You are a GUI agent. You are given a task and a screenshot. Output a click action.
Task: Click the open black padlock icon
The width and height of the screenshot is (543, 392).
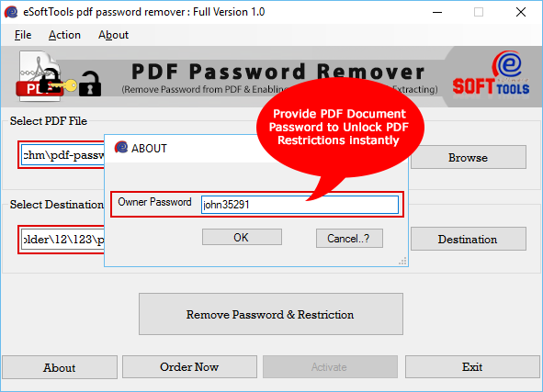coord(90,84)
